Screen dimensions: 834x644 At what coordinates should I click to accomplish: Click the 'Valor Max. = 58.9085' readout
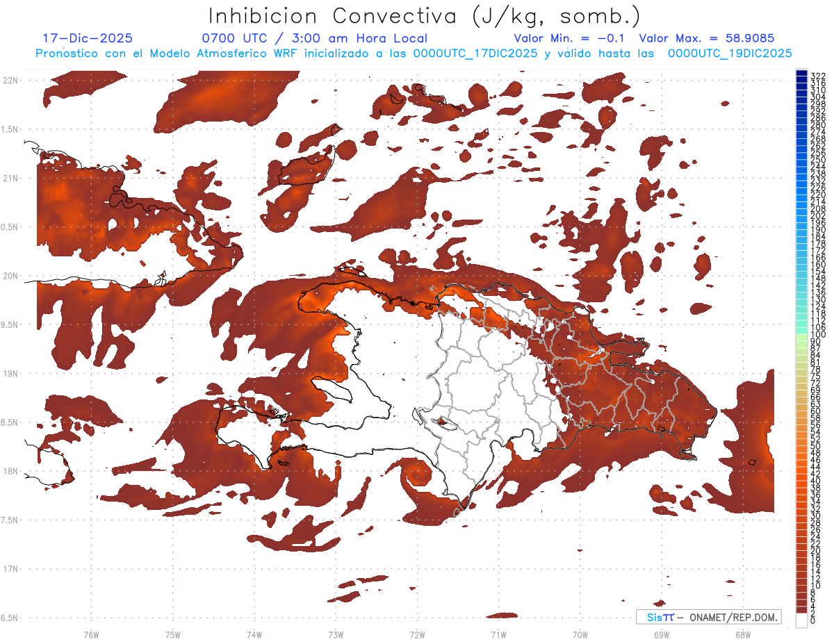[707, 38]
